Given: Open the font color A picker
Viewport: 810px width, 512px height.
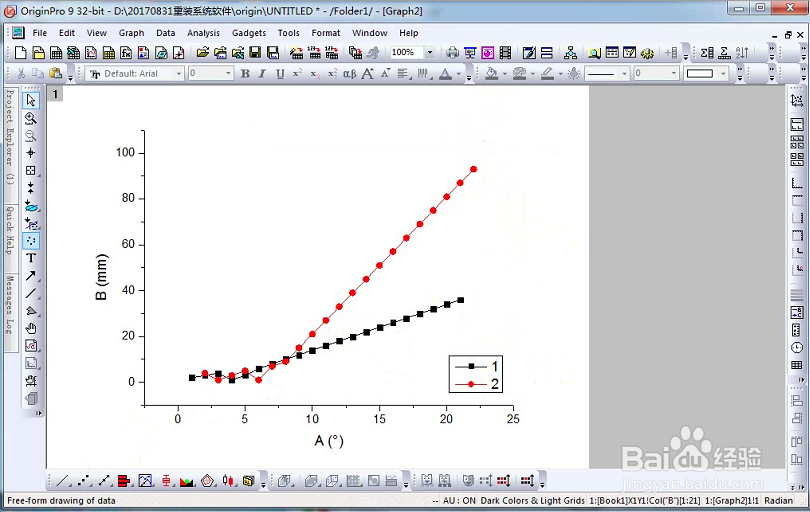Looking at the screenshot, I should 445,74.
